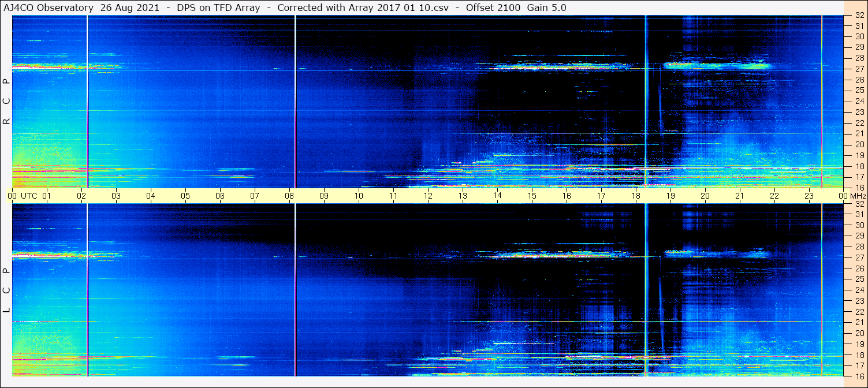Click the 18 MHz label of the RCP panel

click(859, 166)
